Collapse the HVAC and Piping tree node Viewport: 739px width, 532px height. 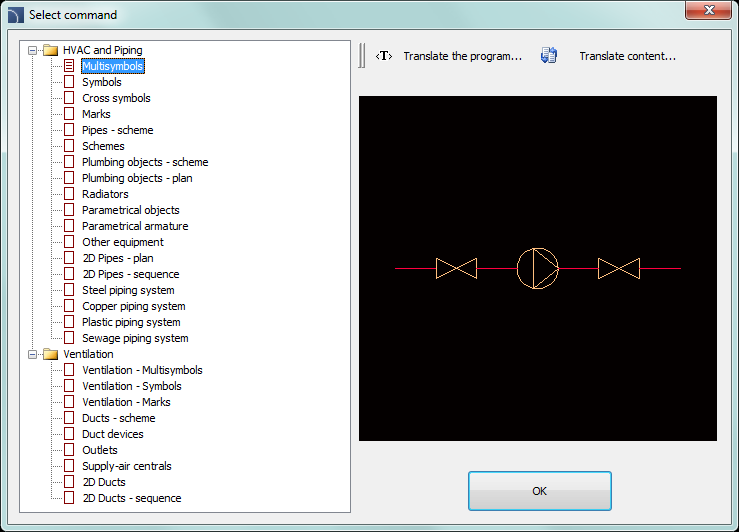[34, 50]
